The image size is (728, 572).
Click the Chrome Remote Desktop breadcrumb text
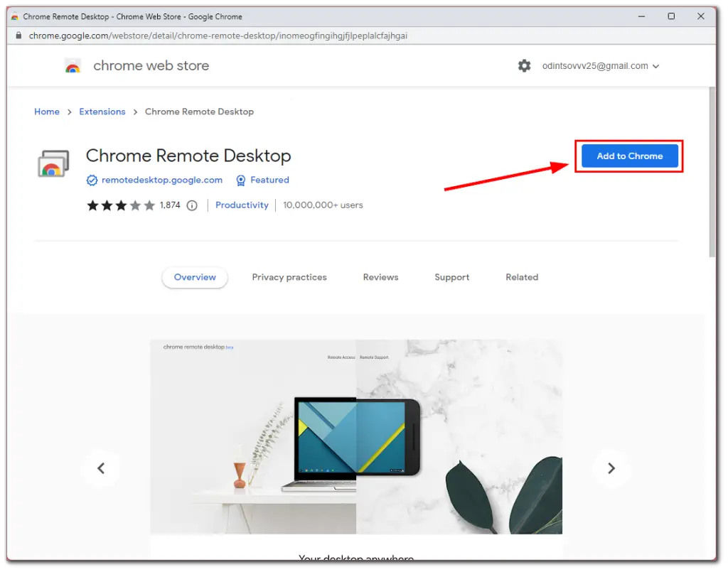(x=199, y=112)
